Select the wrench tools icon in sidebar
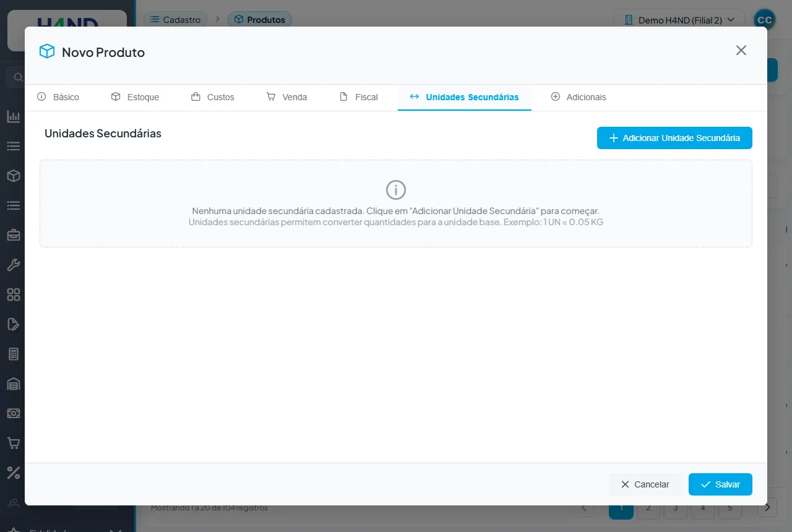The width and height of the screenshot is (792, 532). [13, 265]
